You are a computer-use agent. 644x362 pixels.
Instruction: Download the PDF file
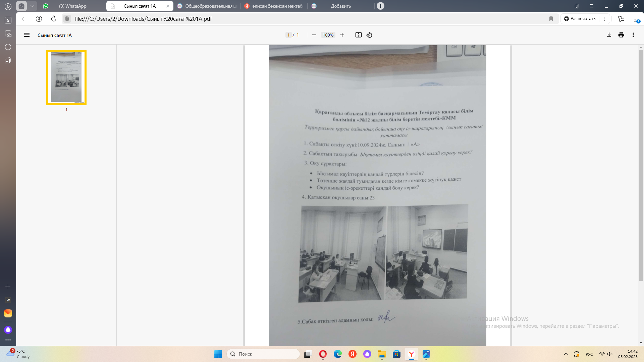tap(609, 35)
